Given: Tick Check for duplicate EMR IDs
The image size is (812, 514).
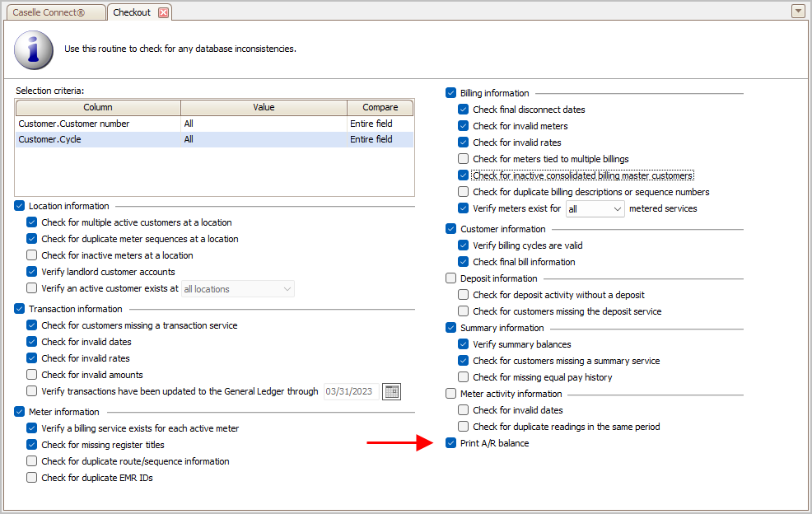Looking at the screenshot, I should click(x=31, y=477).
